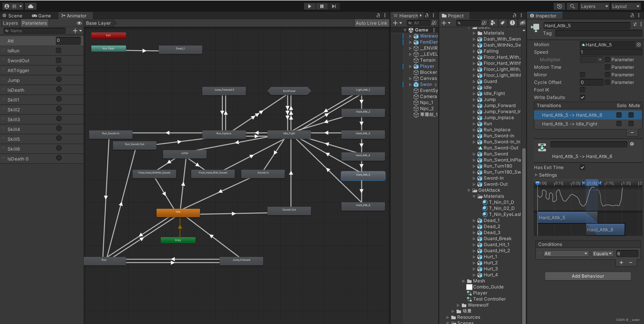Image resolution: width=644 pixels, height=324 pixels.
Task: Click Project search by type icon
Action: point(493,23)
